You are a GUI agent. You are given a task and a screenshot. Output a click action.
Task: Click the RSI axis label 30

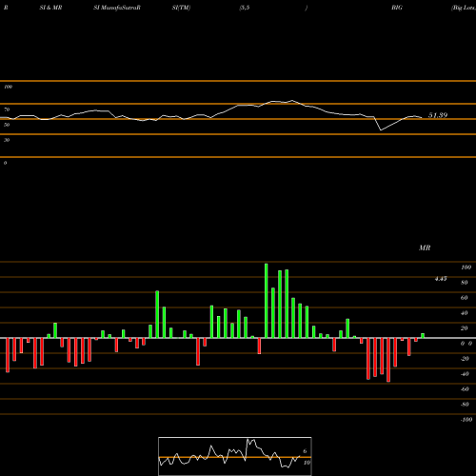pos(7,140)
